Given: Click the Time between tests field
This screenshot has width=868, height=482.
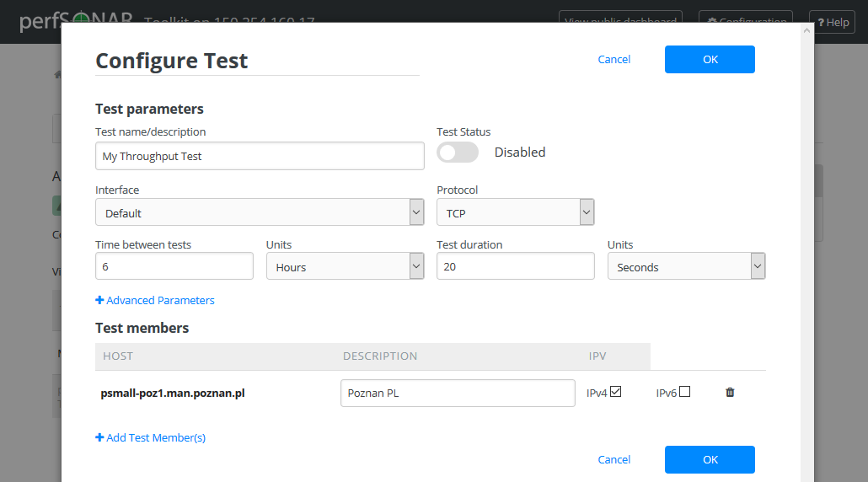Looking at the screenshot, I should [174, 266].
